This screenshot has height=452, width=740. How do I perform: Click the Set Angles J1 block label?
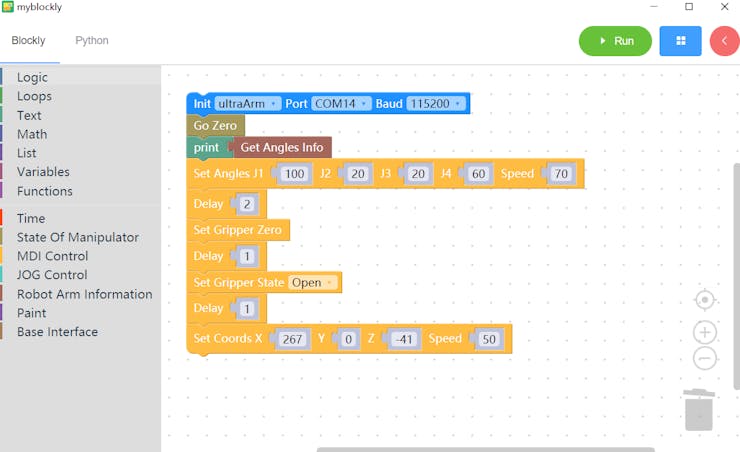click(228, 173)
